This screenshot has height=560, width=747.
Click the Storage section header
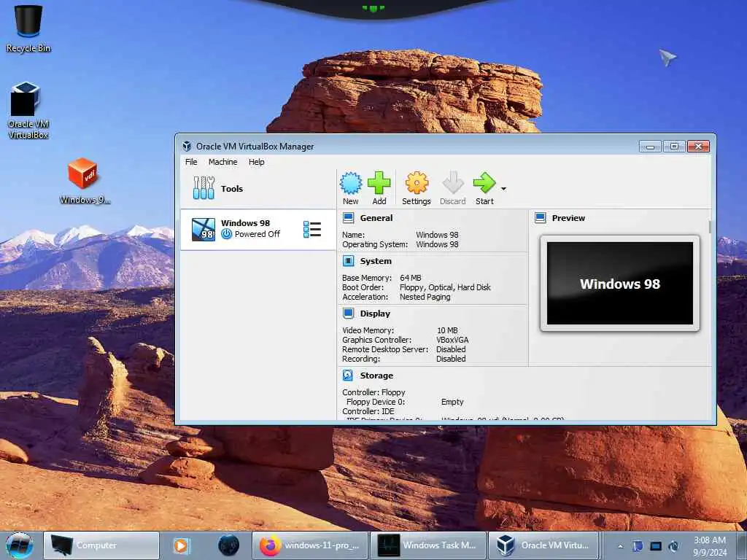pos(376,376)
